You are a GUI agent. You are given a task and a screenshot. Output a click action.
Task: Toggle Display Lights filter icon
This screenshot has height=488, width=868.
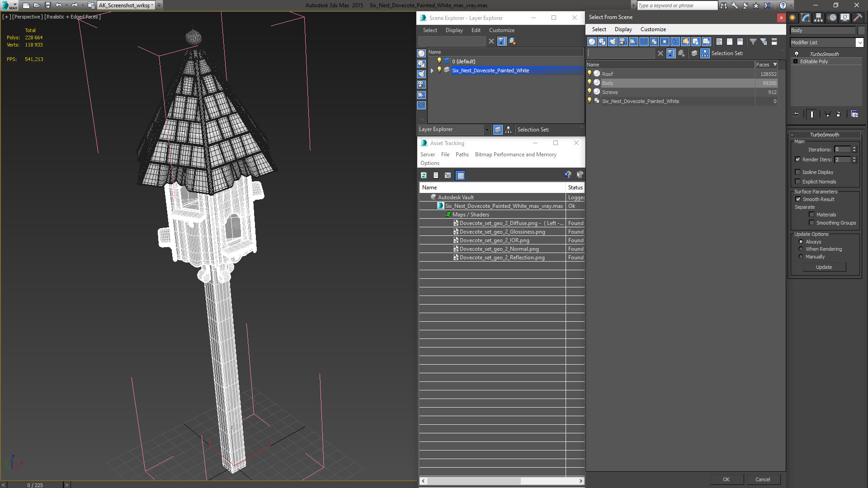[x=613, y=42]
